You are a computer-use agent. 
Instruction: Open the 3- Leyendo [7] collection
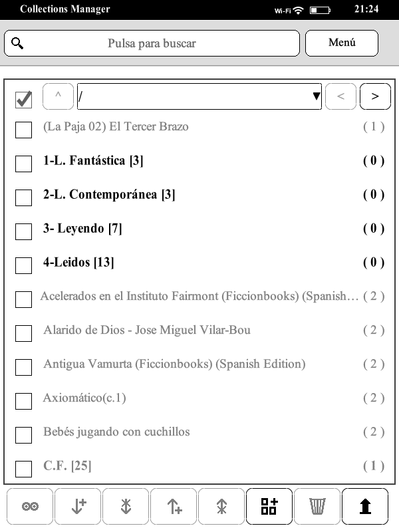tap(82, 228)
